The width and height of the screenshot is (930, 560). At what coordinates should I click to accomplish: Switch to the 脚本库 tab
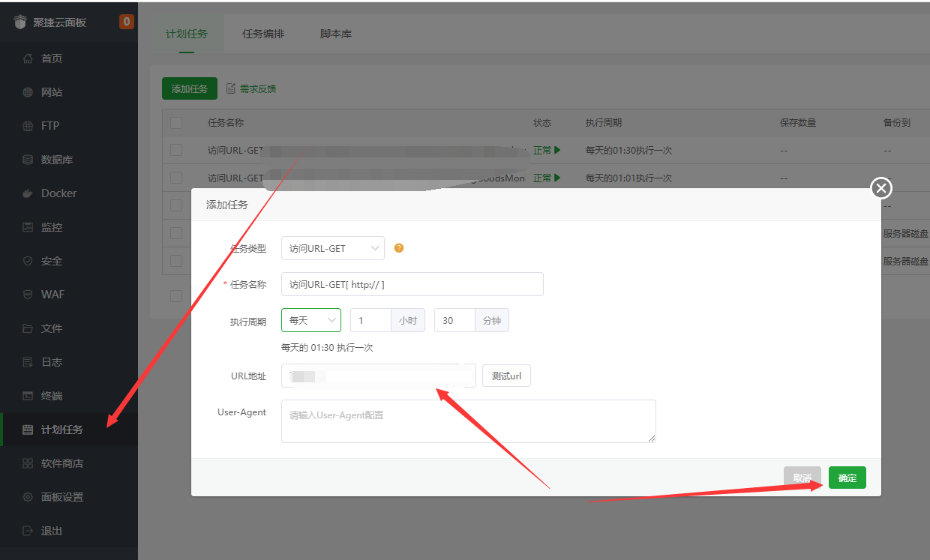[x=336, y=34]
